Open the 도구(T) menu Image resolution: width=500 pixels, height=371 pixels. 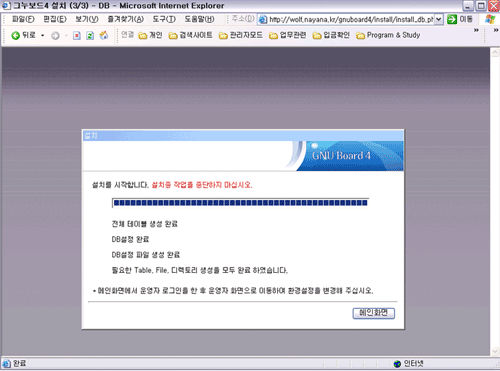[x=164, y=19]
